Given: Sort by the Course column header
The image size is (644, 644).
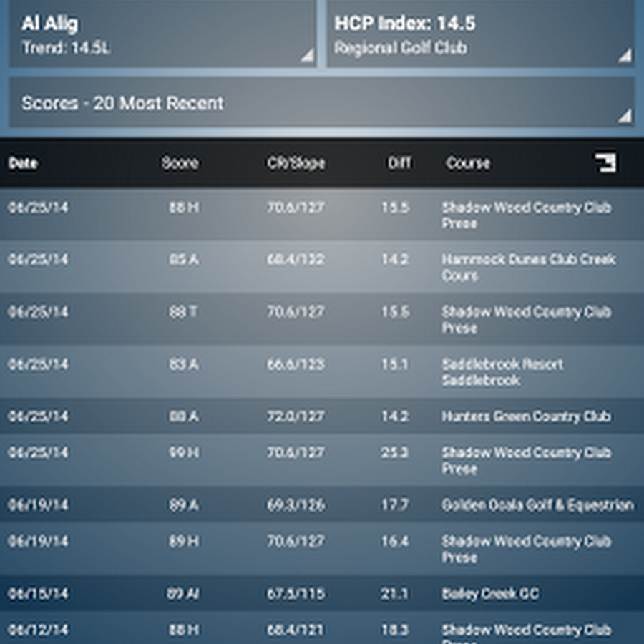Looking at the screenshot, I should (468, 163).
